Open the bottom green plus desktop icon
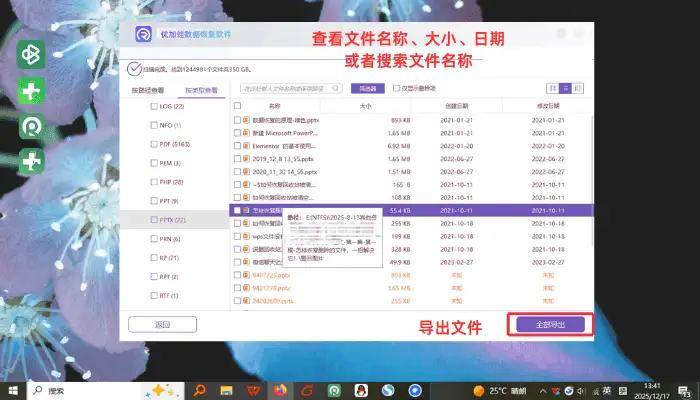Screen dimensions: 700x400 (x=31, y=160)
